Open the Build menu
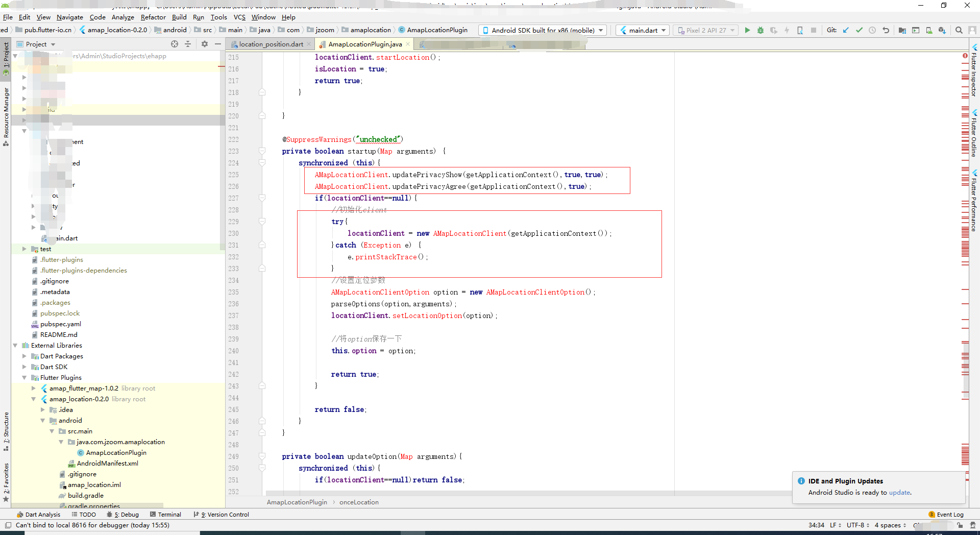980x535 pixels. click(x=179, y=17)
